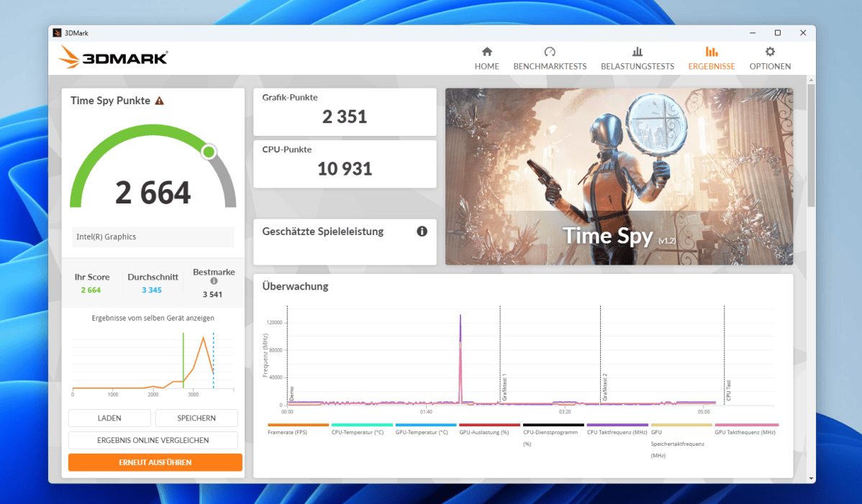Toggle the GPU Taktfrequenz legend swatch
862x504 pixels.
click(x=747, y=425)
